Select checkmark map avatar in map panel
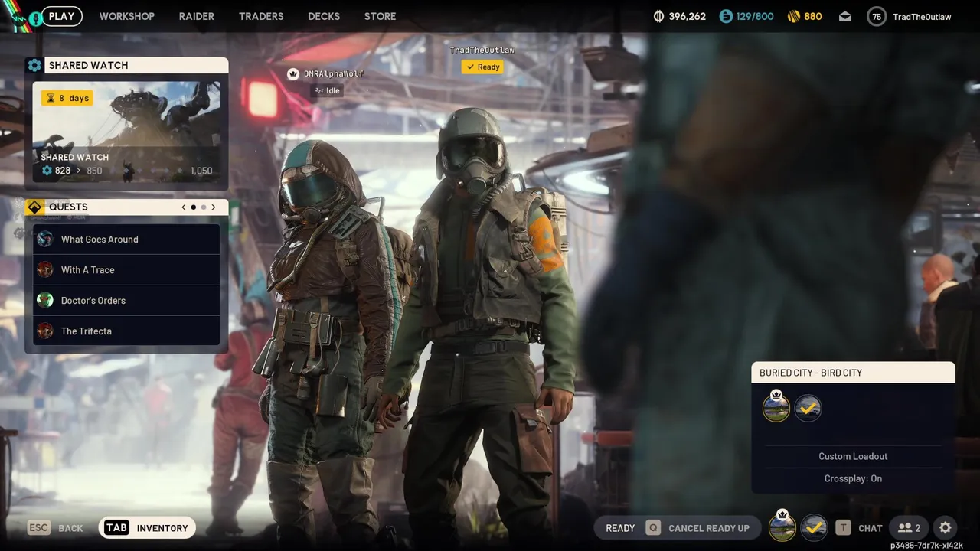This screenshot has width=980, height=551. (x=808, y=409)
